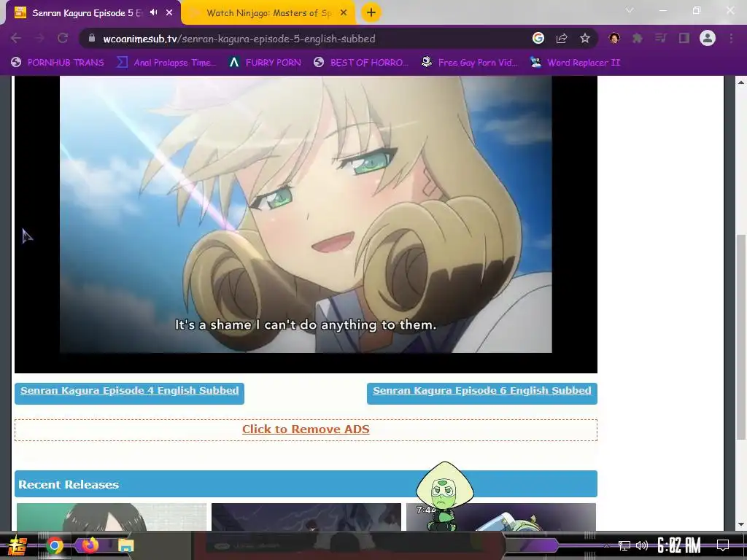
Task: Launch Firefox from the taskbar
Action: [90, 545]
